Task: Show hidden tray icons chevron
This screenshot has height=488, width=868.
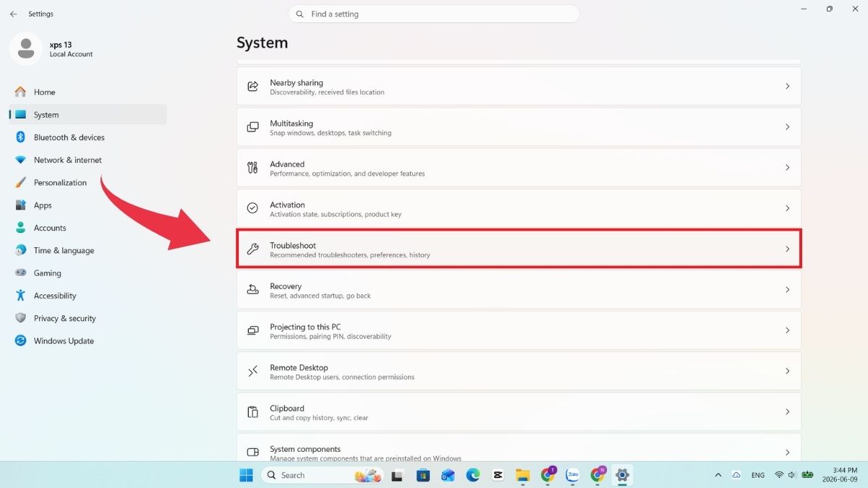Action: pyautogui.click(x=718, y=475)
